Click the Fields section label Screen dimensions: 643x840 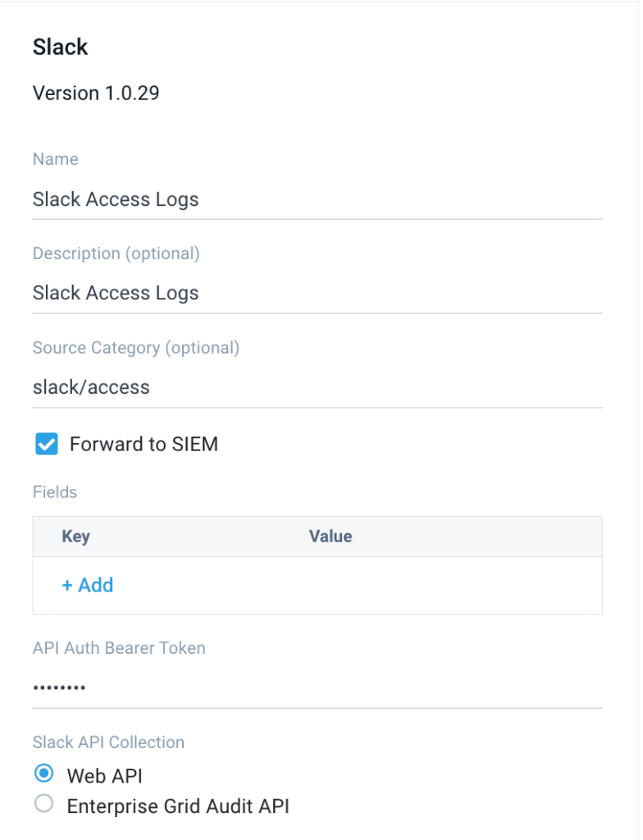54,491
